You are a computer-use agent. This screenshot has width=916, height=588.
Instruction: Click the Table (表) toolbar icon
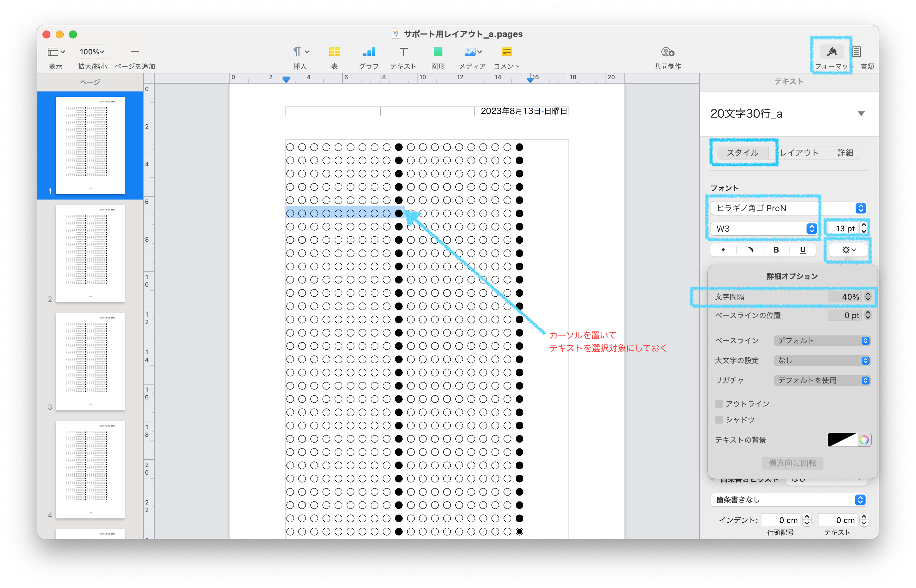[x=334, y=52]
